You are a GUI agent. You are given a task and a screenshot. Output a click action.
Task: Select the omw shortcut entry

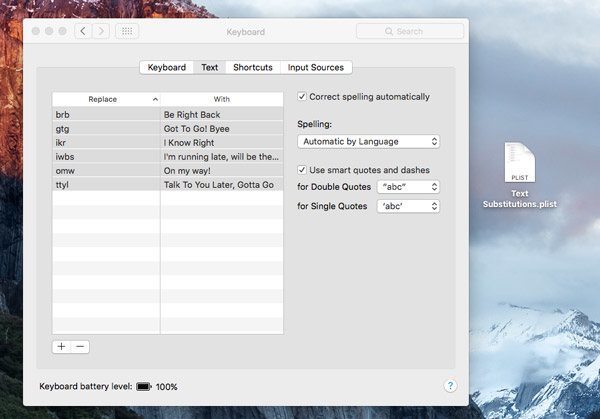(106, 171)
